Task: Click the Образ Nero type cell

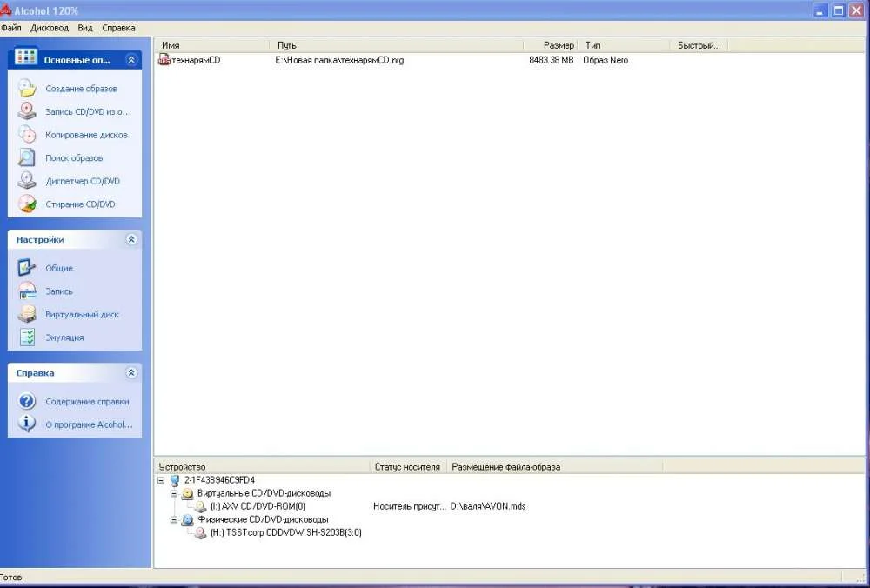Action: coord(606,61)
